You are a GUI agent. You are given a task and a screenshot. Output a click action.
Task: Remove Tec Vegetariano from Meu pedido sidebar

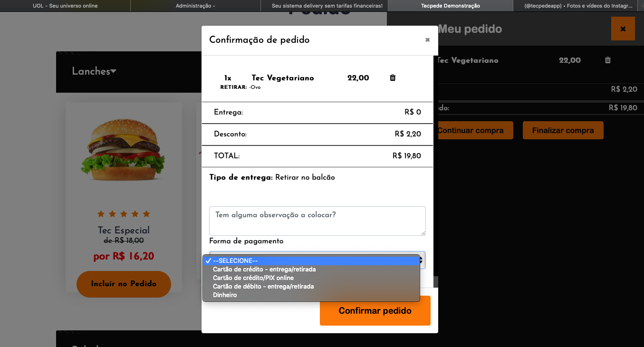click(x=607, y=60)
